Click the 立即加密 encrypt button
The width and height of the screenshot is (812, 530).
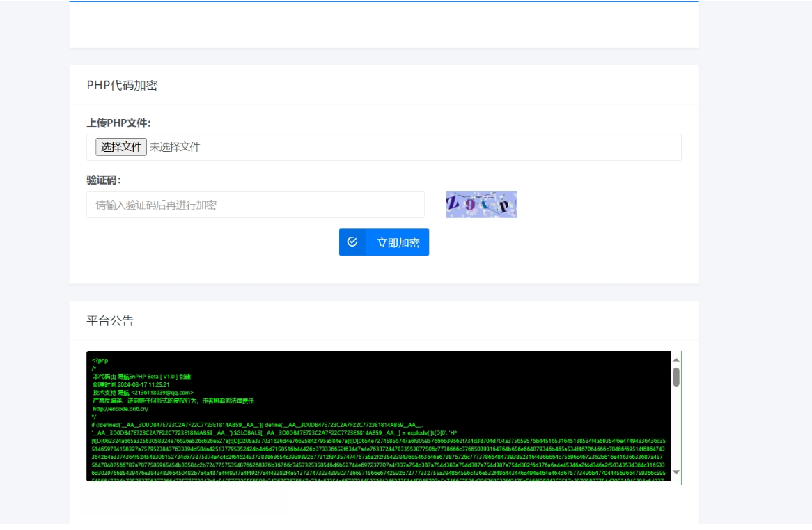(x=384, y=242)
